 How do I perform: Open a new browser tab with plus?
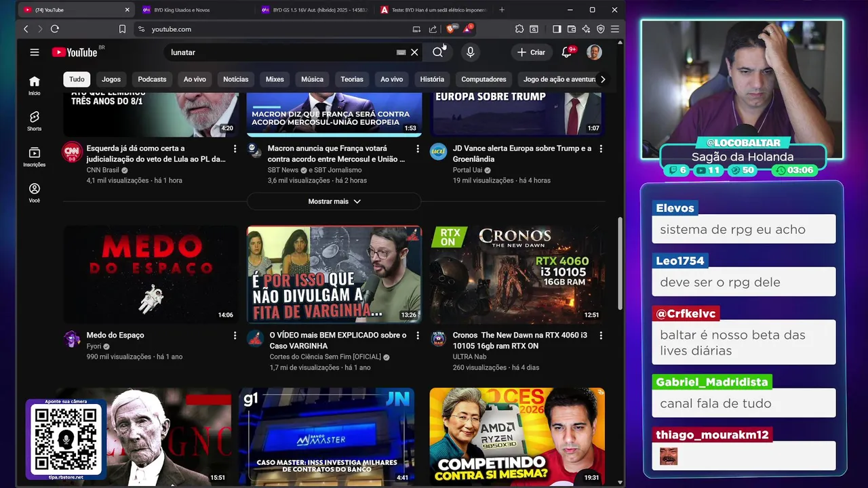click(x=502, y=10)
